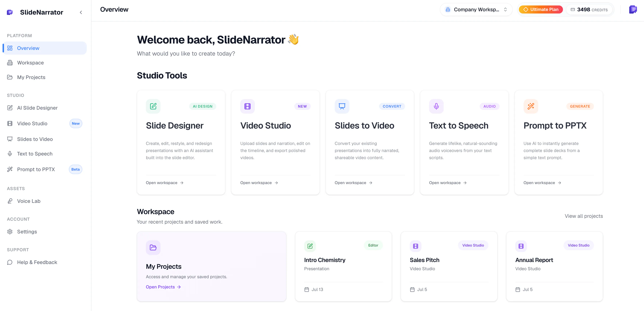Select Video Studio in the sidebar
Viewport: 644px width, 311px height.
[45, 123]
